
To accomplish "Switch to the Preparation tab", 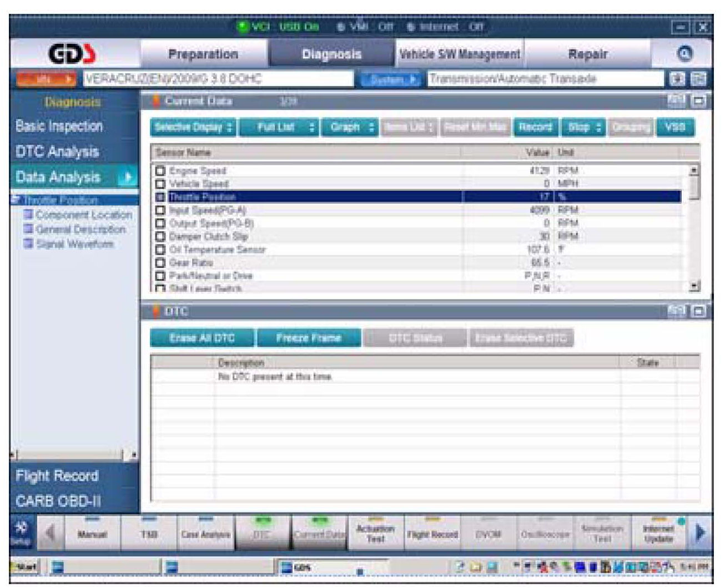I will (x=203, y=54).
